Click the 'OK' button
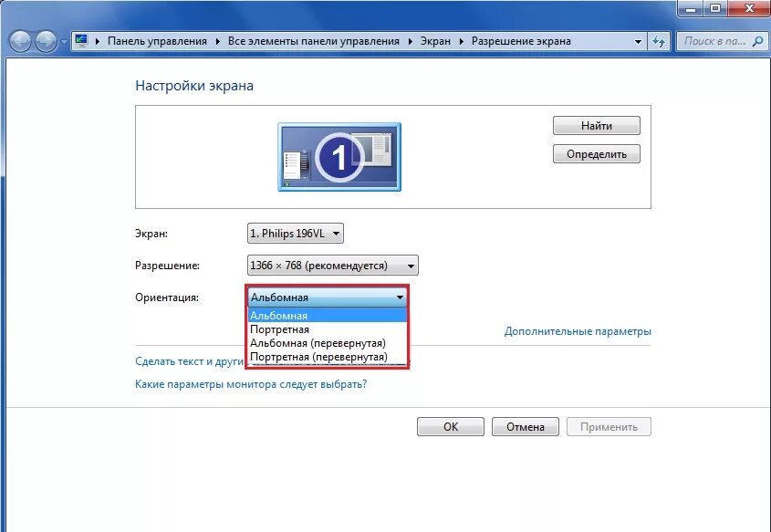The image size is (771, 532). pyautogui.click(x=451, y=427)
